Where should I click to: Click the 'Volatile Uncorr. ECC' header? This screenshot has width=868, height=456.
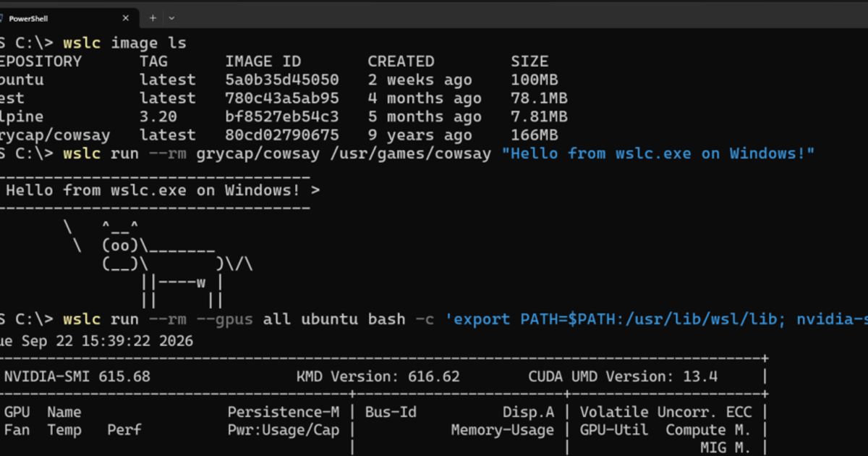tap(666, 413)
